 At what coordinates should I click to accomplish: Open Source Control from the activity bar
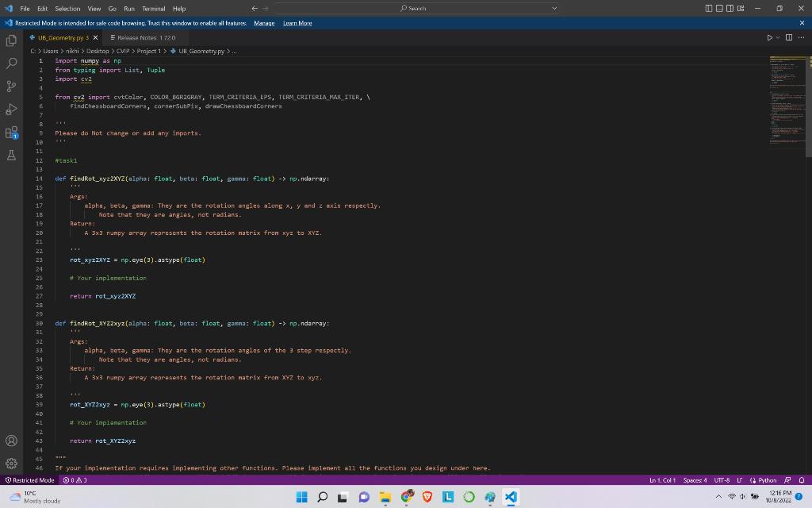11,87
